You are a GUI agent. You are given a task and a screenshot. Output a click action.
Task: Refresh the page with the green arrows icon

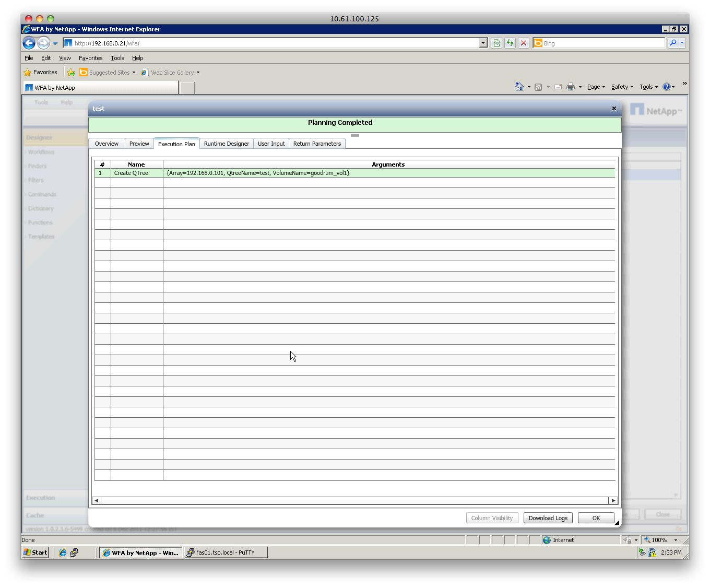point(510,43)
